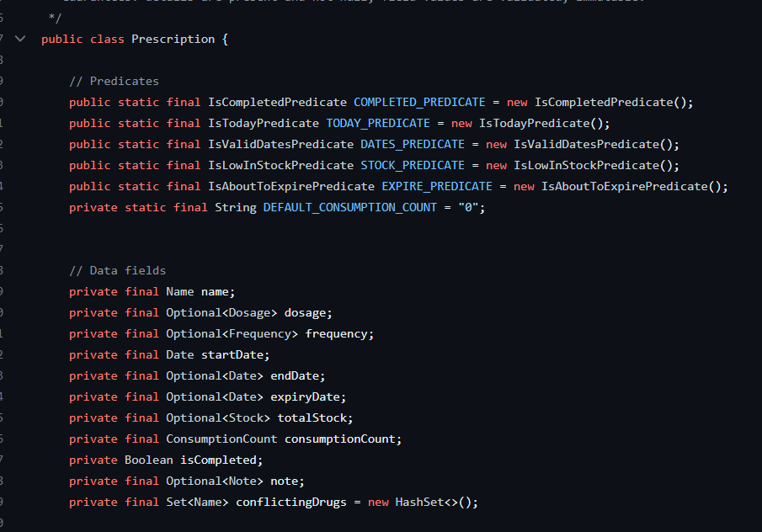The width and height of the screenshot is (762, 532).
Task: Click the Optional<Note> type
Action: pos(215,481)
